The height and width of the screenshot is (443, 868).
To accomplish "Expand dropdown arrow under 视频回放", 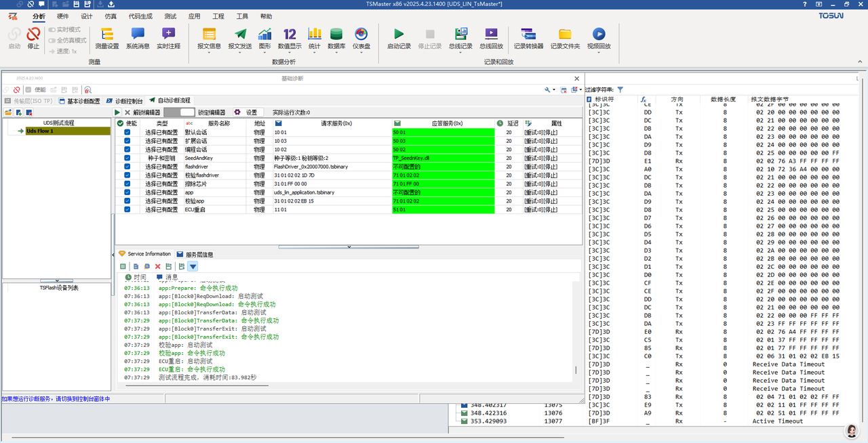I will pos(599,52).
